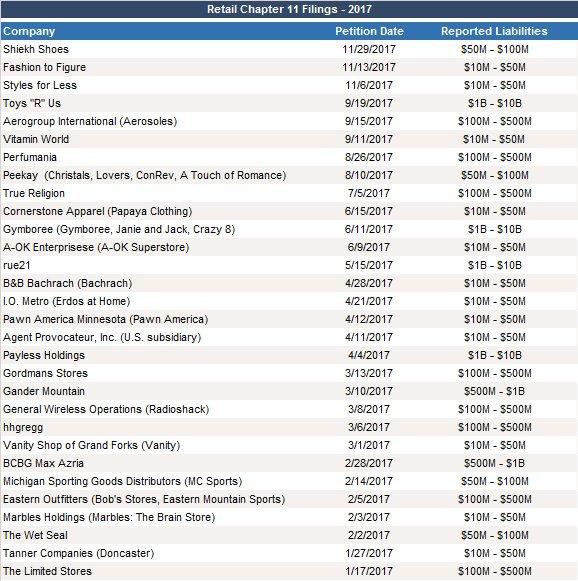Click the rue21 company cell

(17, 265)
